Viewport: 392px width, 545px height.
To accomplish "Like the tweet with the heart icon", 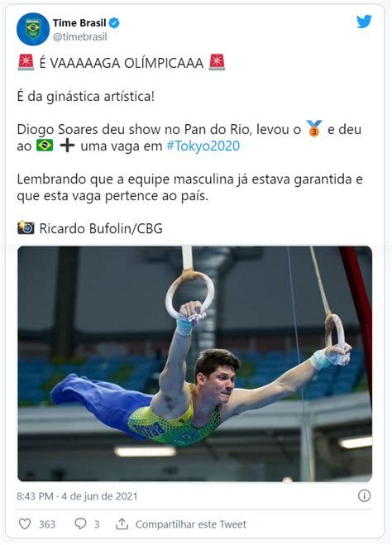I will click(25, 523).
